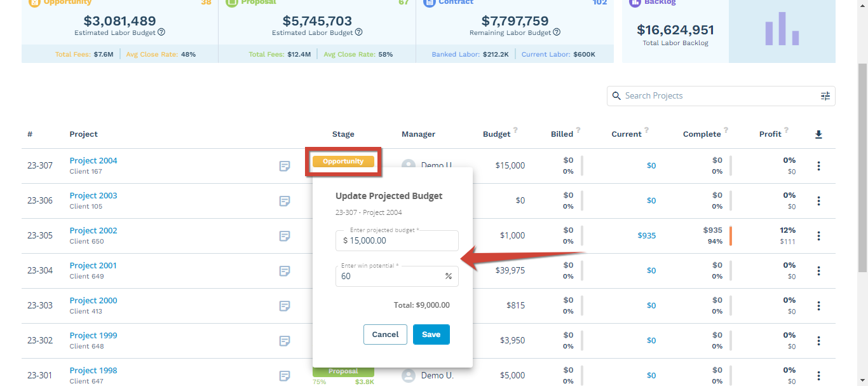
Task: Open the three-dot menu for Project 1998
Action: click(x=818, y=375)
